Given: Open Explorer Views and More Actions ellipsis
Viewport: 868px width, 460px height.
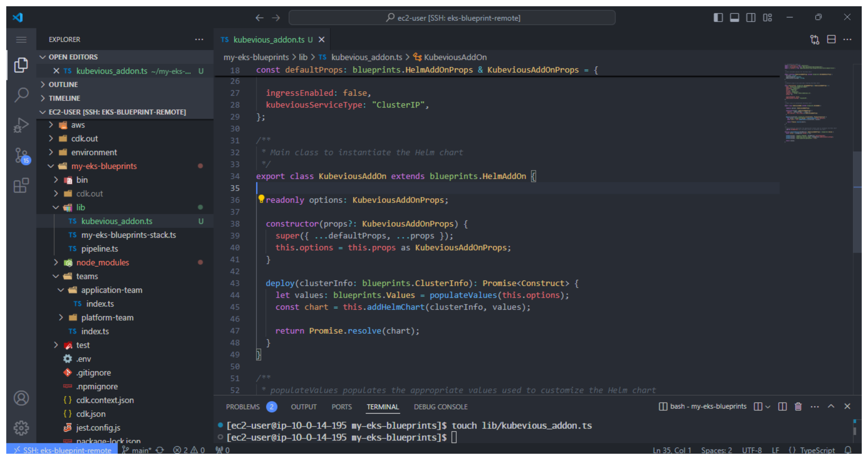Looking at the screenshot, I should [199, 39].
